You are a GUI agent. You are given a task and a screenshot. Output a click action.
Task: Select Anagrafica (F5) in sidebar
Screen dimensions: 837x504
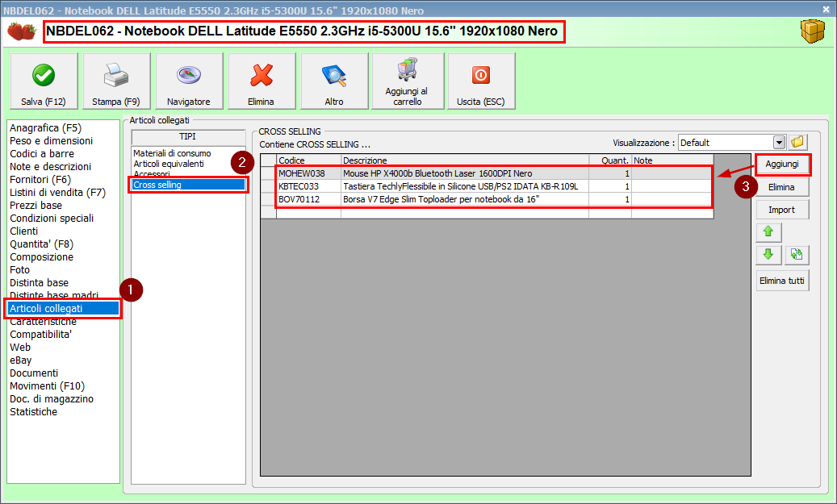click(x=45, y=128)
